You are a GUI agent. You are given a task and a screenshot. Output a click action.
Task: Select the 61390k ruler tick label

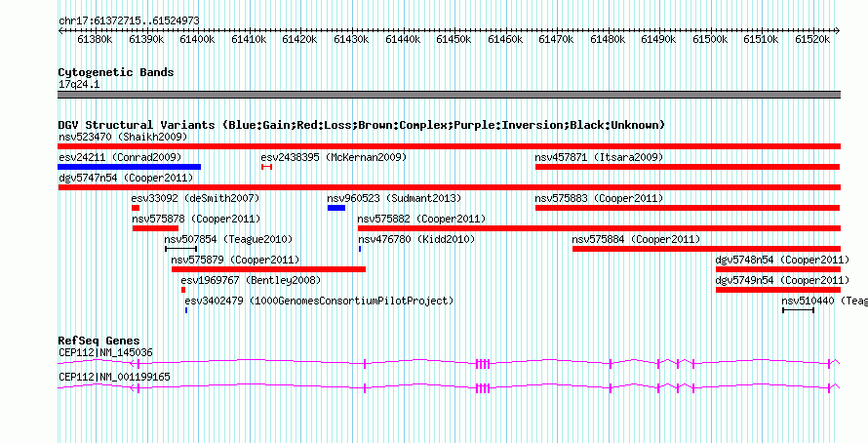point(146,39)
